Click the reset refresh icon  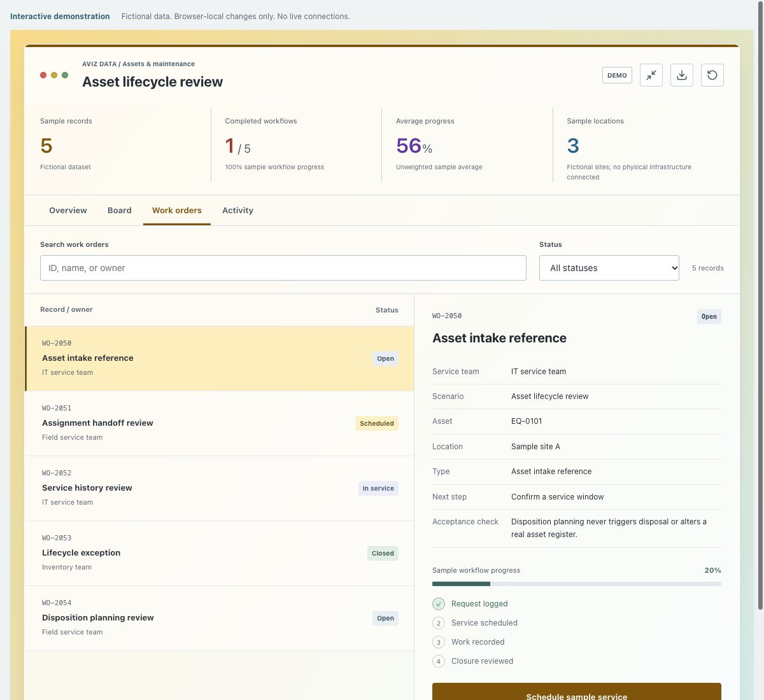pos(712,75)
